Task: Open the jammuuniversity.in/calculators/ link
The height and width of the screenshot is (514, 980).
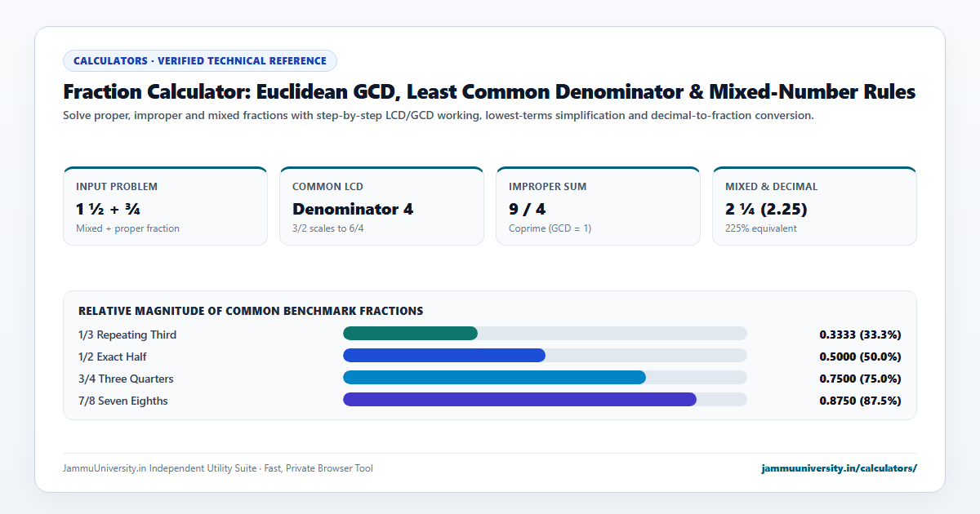Action: click(x=839, y=468)
